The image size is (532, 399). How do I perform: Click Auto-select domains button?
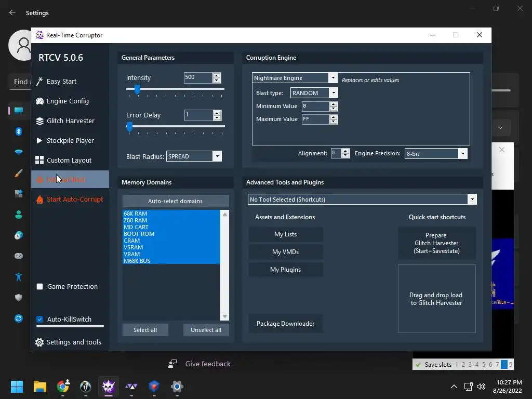click(176, 201)
